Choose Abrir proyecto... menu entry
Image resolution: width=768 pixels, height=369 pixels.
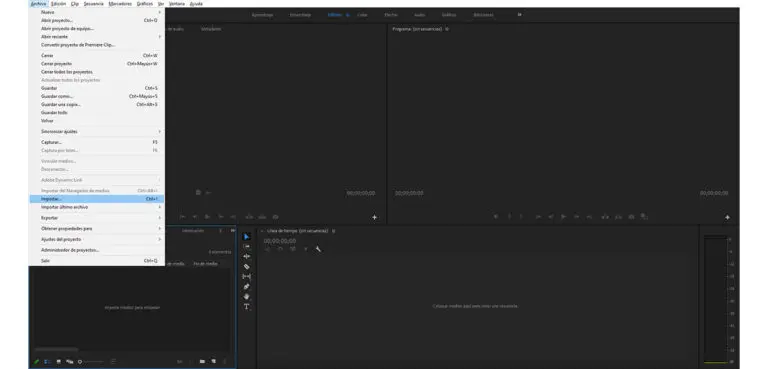97,21
